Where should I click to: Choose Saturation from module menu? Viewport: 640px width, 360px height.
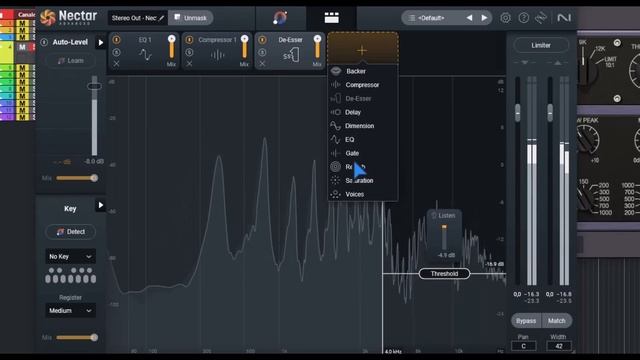point(362,180)
